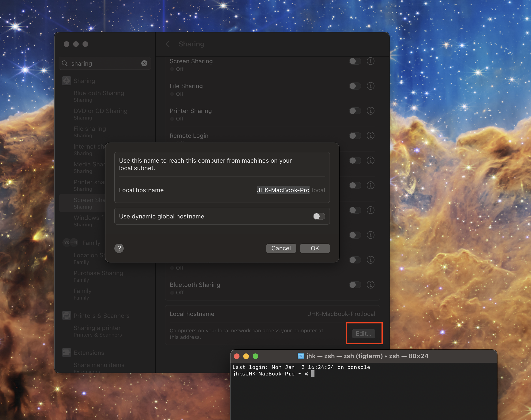Toggle Bluetooth Sharing switch
The image size is (531, 420).
(x=355, y=285)
